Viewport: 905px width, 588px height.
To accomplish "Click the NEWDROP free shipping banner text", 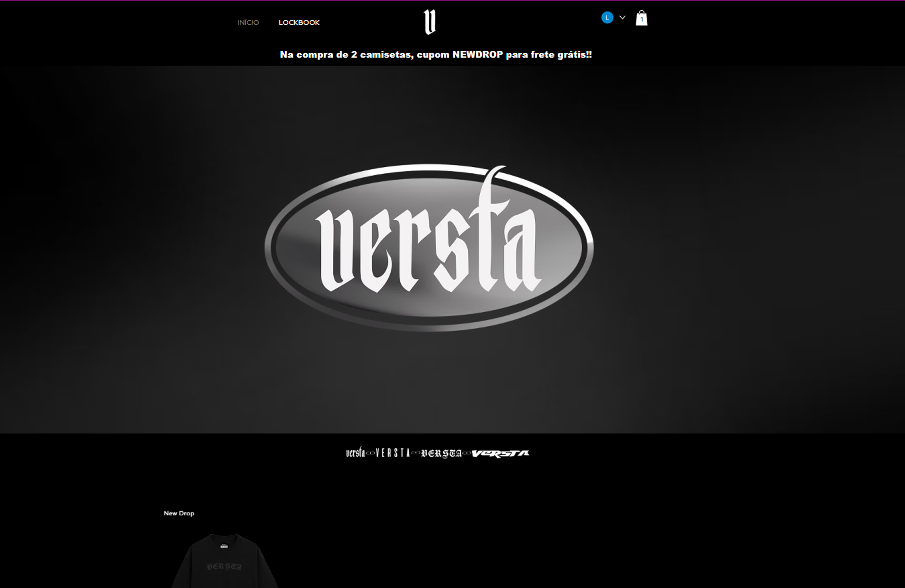I will tap(436, 55).
